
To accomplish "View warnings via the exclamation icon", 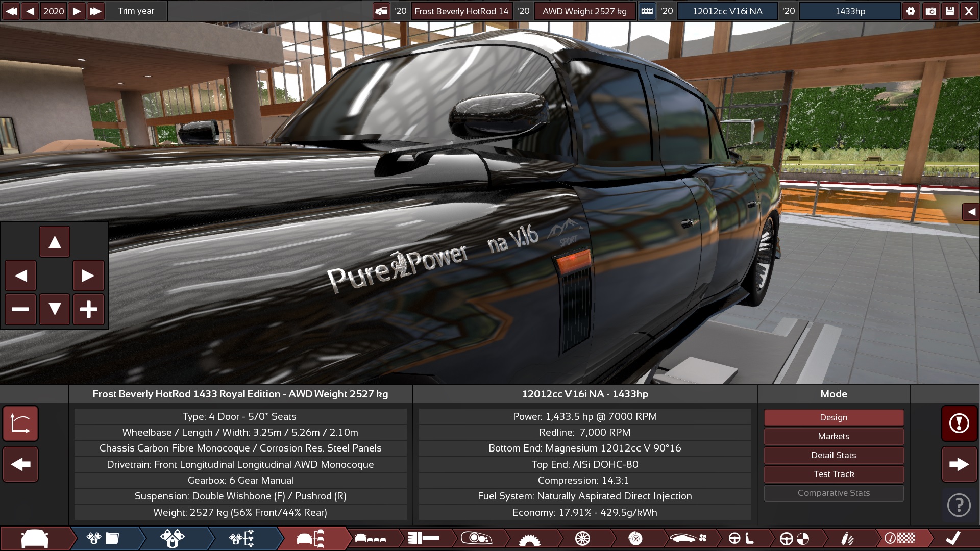I will click(959, 424).
